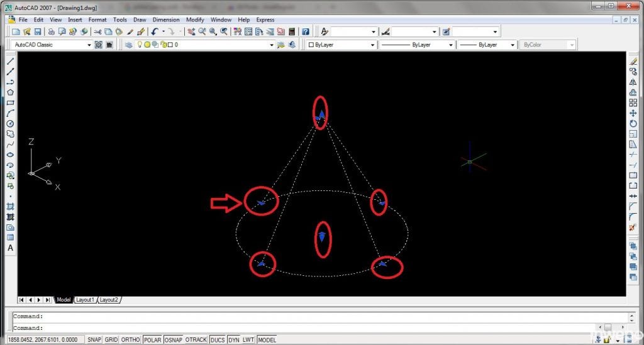
Task: Toggle ORTHO mode in status bar
Action: coord(131,340)
